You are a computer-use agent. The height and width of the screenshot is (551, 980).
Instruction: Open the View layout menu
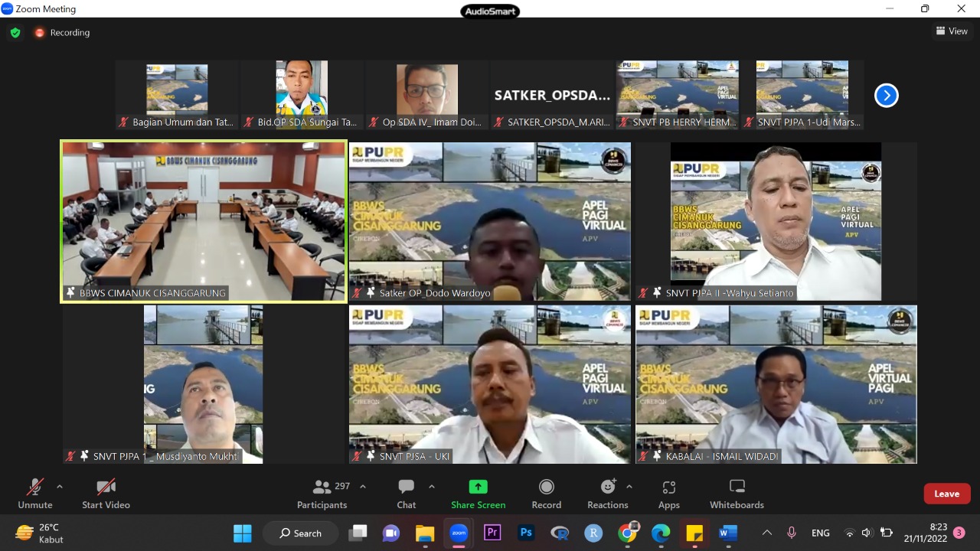pyautogui.click(x=952, y=31)
